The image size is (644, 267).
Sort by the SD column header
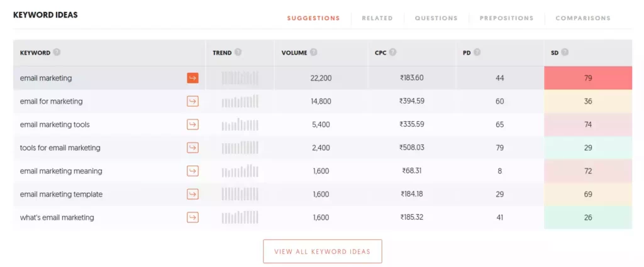pyautogui.click(x=555, y=53)
